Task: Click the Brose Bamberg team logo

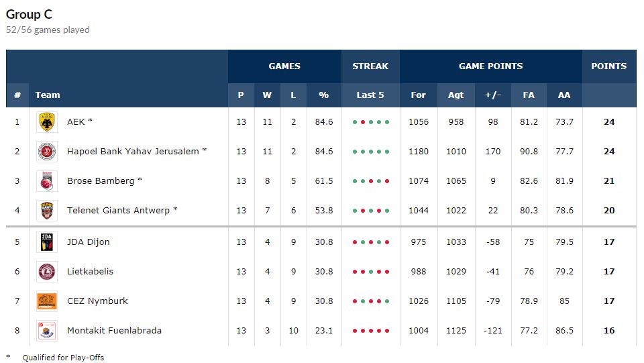Action: point(47,181)
